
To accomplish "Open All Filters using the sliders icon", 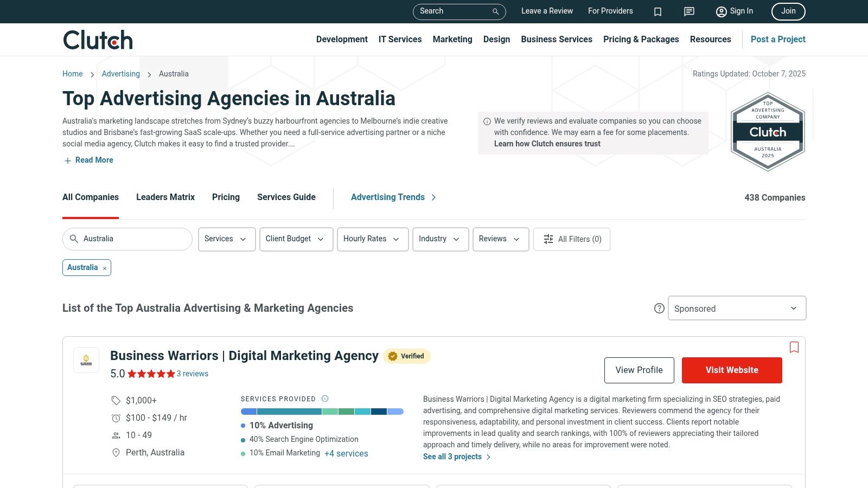I will (548, 239).
